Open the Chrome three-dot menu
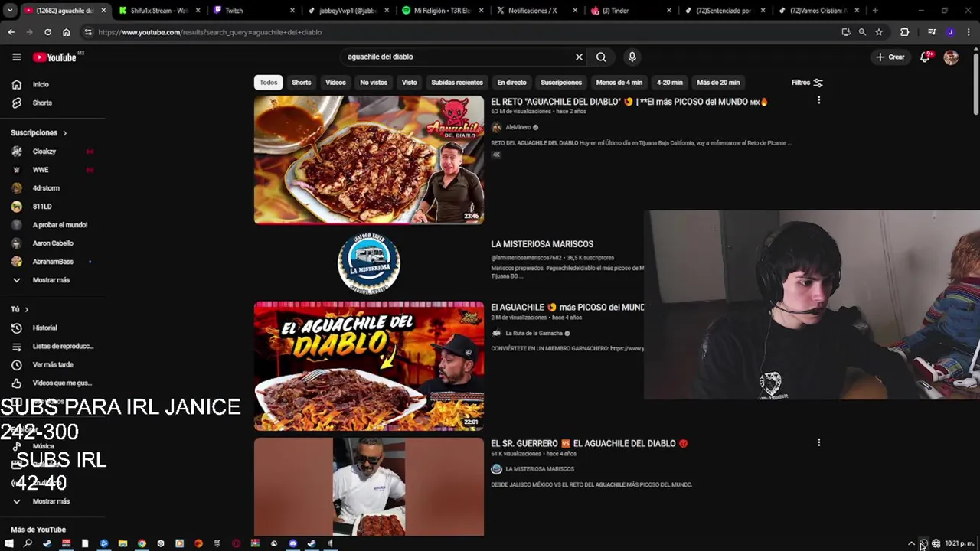 point(969,32)
